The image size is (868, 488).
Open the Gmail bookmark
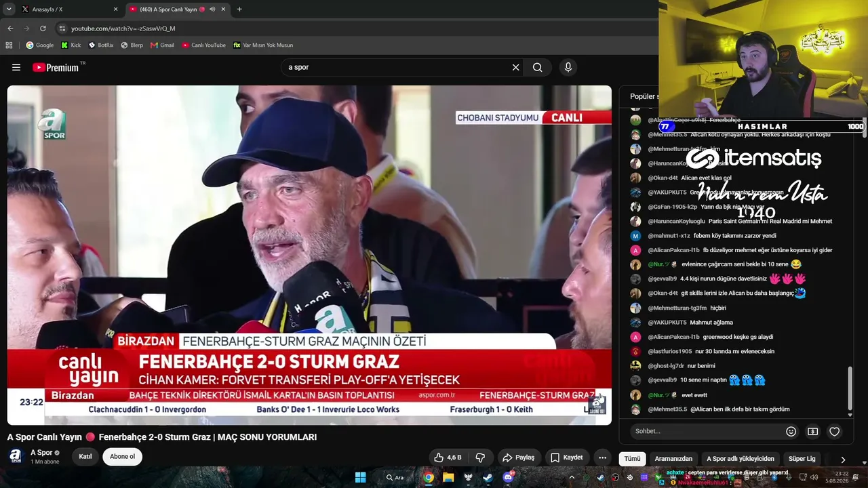[162, 45]
